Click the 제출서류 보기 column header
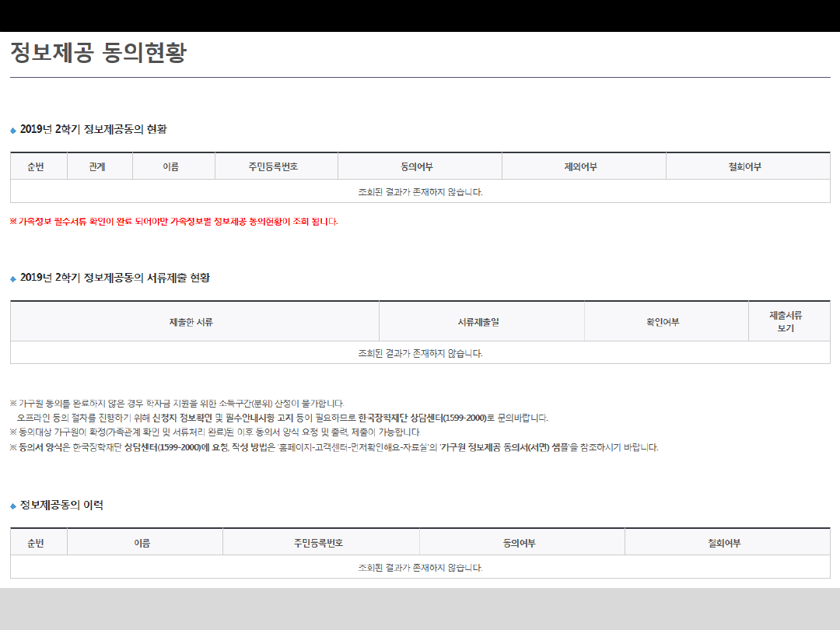 786,322
